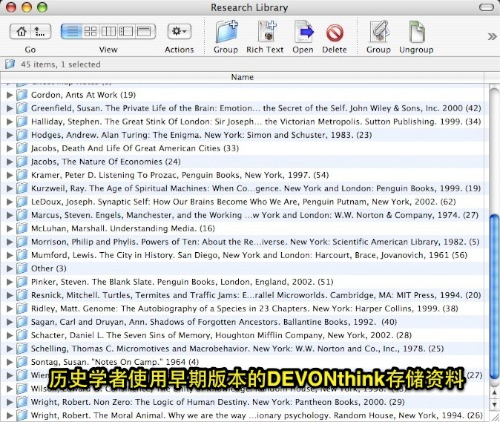Select Sagan Shadows of Forgotten Ancestors icon
Viewport: 500px width, 422px height.
[22, 322]
